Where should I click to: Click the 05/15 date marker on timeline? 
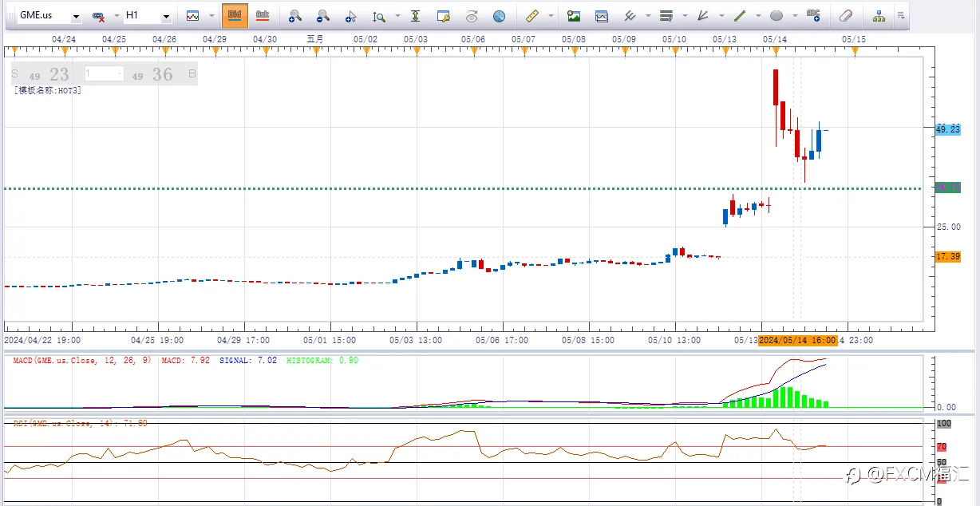(853, 39)
